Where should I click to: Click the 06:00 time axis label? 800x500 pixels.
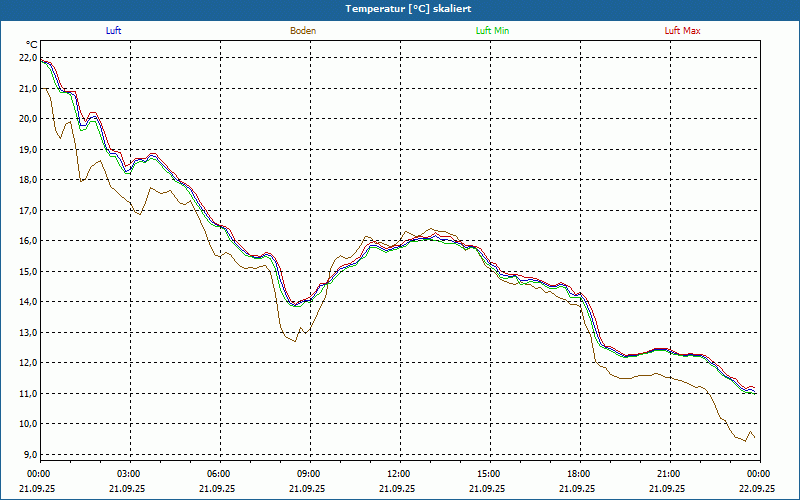point(217,474)
